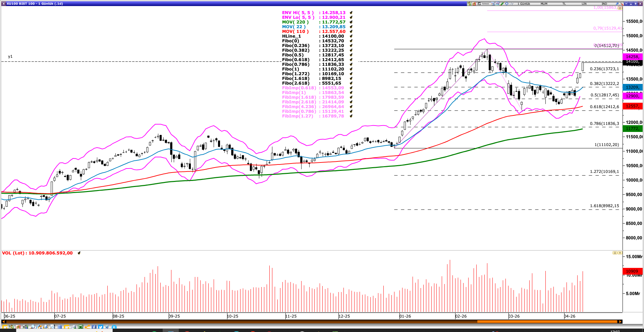
Task: Toggle the quill icon beside MOV( 220 )
Action: click(351, 22)
